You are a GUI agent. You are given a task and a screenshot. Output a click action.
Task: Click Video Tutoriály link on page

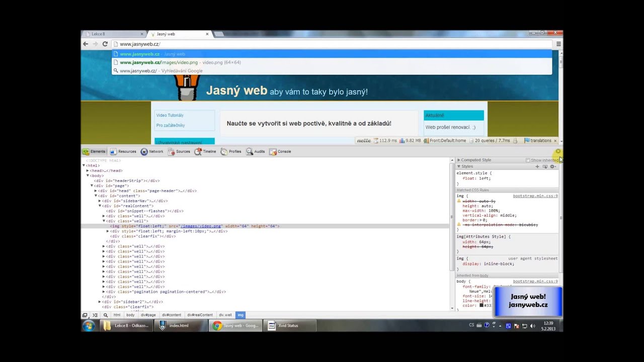click(x=170, y=115)
